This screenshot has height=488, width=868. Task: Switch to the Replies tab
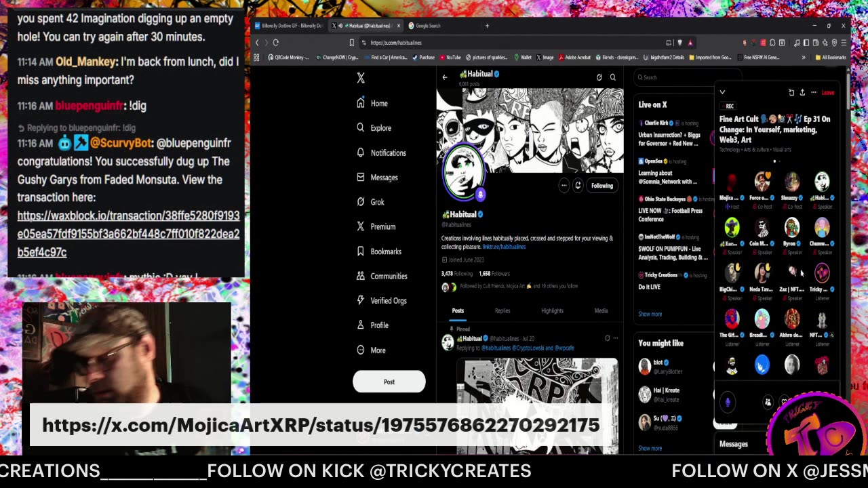coord(502,311)
